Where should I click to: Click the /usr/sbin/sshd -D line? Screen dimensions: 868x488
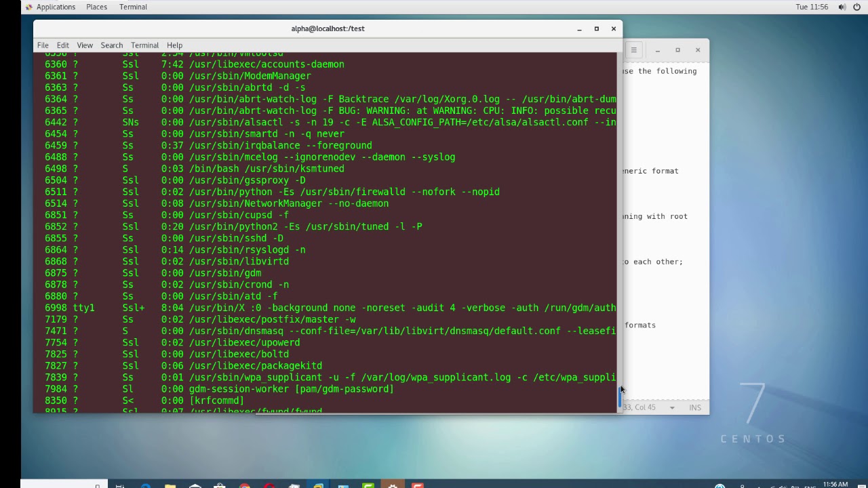pyautogui.click(x=164, y=239)
